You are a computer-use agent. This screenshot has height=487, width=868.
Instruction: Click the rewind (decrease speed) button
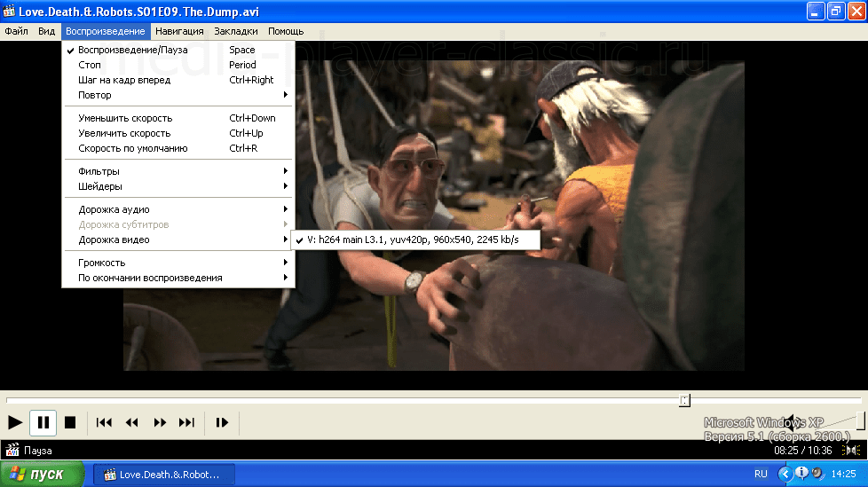coord(131,423)
